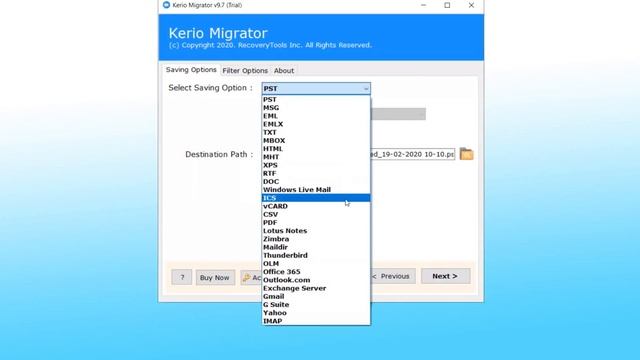Screen dimensions: 640x360
Task: Click the folder browse icon beside Destination Path
Action: pos(466,154)
